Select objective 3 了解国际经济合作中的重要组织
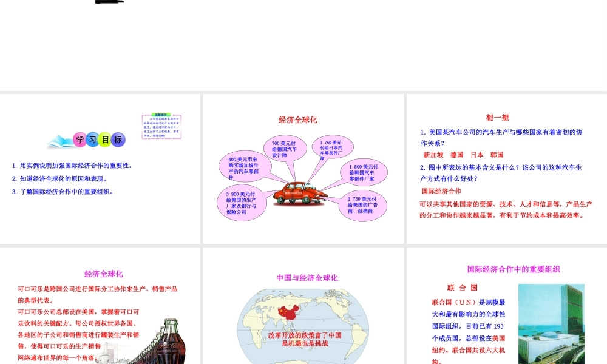This screenshot has height=364, width=607. coord(63,192)
